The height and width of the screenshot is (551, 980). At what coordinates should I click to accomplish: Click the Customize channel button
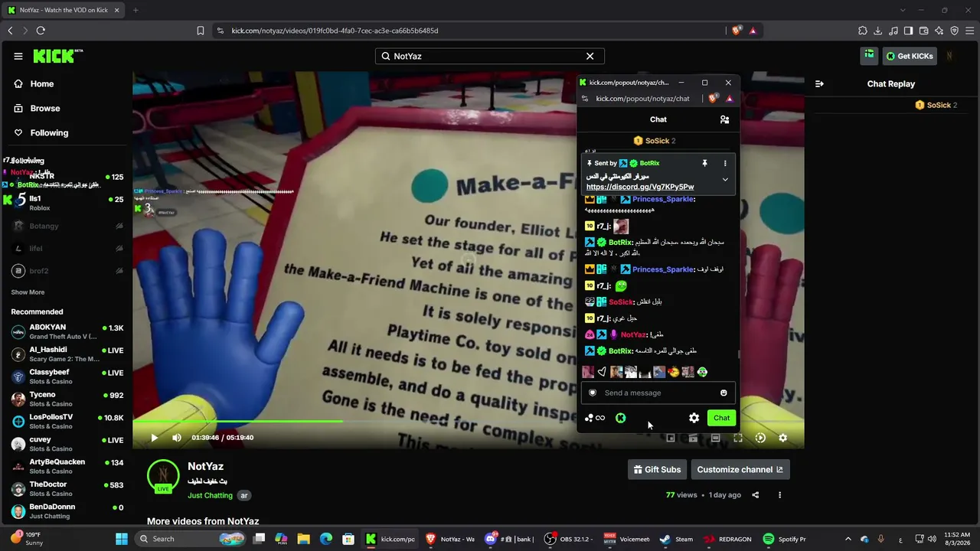pyautogui.click(x=740, y=470)
